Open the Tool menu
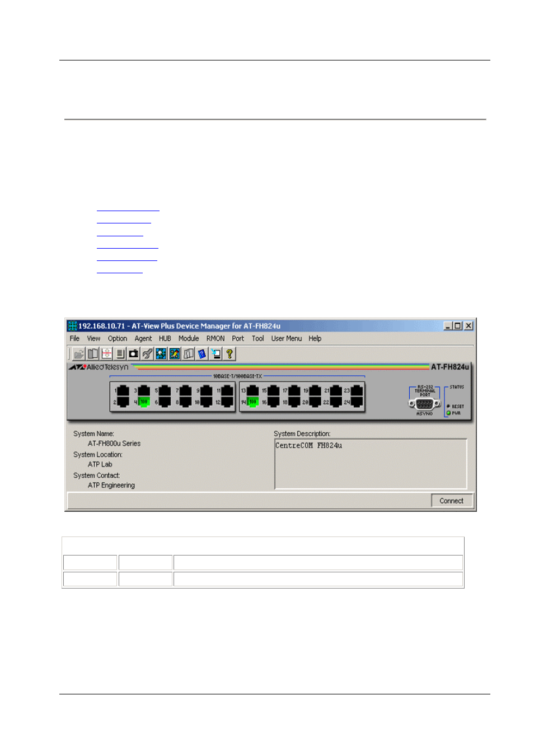The height and width of the screenshot is (756, 534). 258,339
